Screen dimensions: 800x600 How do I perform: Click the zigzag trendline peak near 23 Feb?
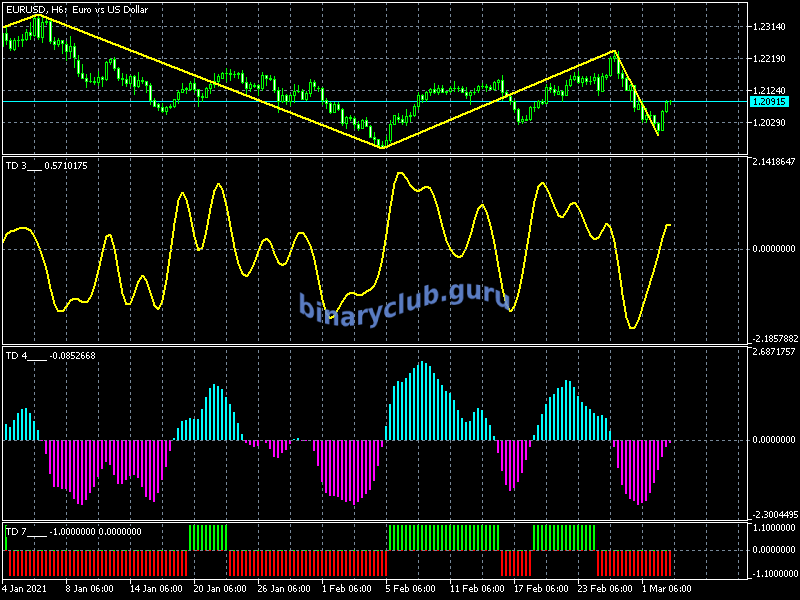tap(613, 51)
